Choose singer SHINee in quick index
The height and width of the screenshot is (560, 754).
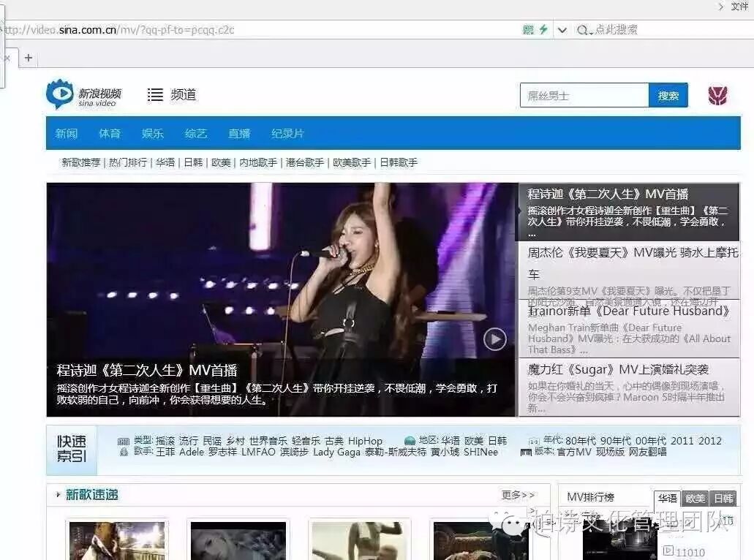click(x=481, y=452)
